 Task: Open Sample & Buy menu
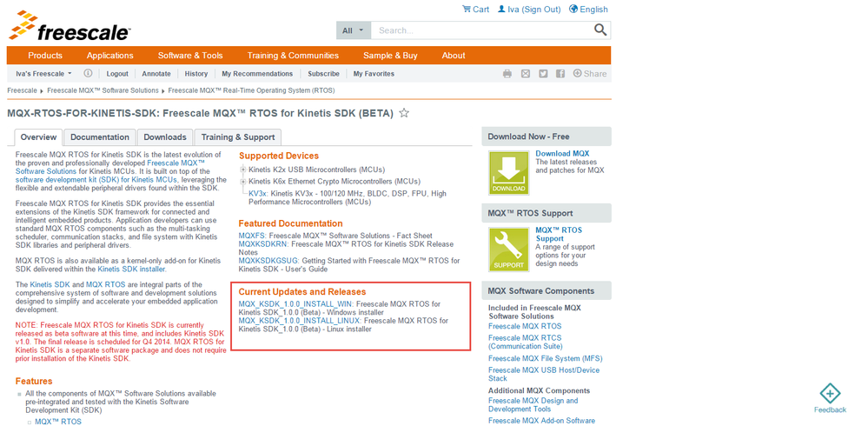pyautogui.click(x=390, y=56)
